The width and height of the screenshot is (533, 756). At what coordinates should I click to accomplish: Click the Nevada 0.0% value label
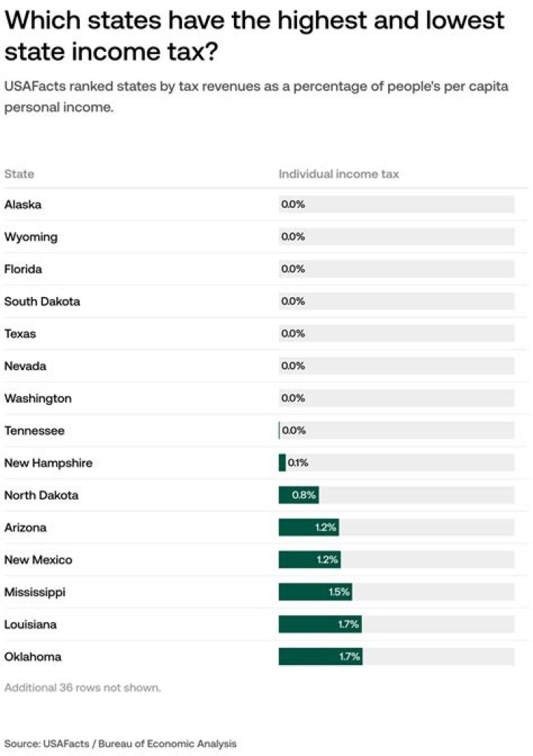click(x=293, y=366)
